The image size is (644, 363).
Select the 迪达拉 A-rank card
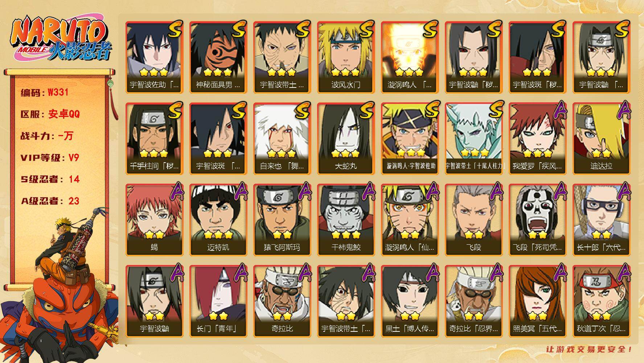601,139
